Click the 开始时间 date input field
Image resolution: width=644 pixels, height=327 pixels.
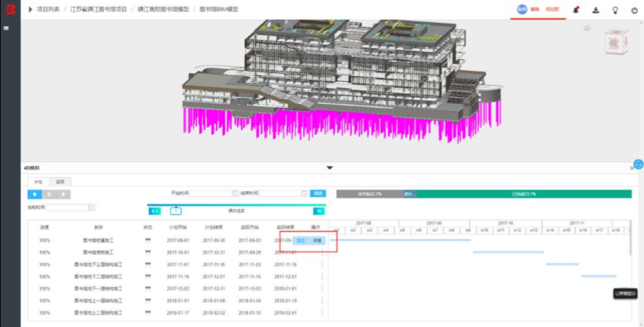[214, 193]
